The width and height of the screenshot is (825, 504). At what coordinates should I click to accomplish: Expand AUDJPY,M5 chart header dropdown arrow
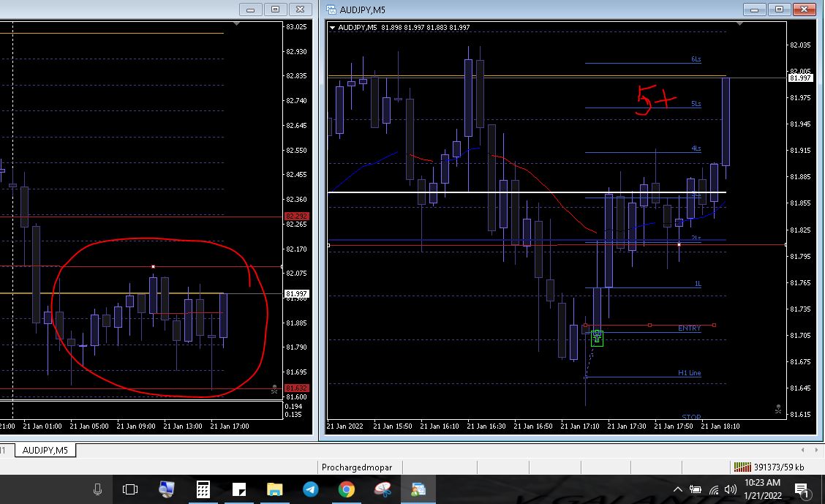click(332, 27)
